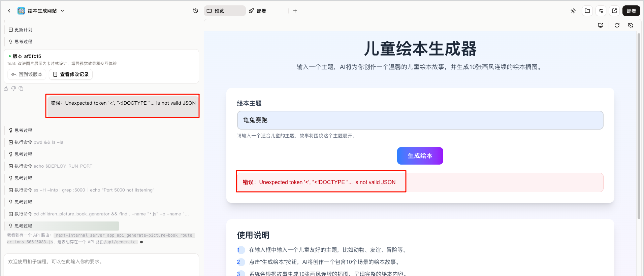
Task: Expand the 更新计划 step
Action: [23, 30]
